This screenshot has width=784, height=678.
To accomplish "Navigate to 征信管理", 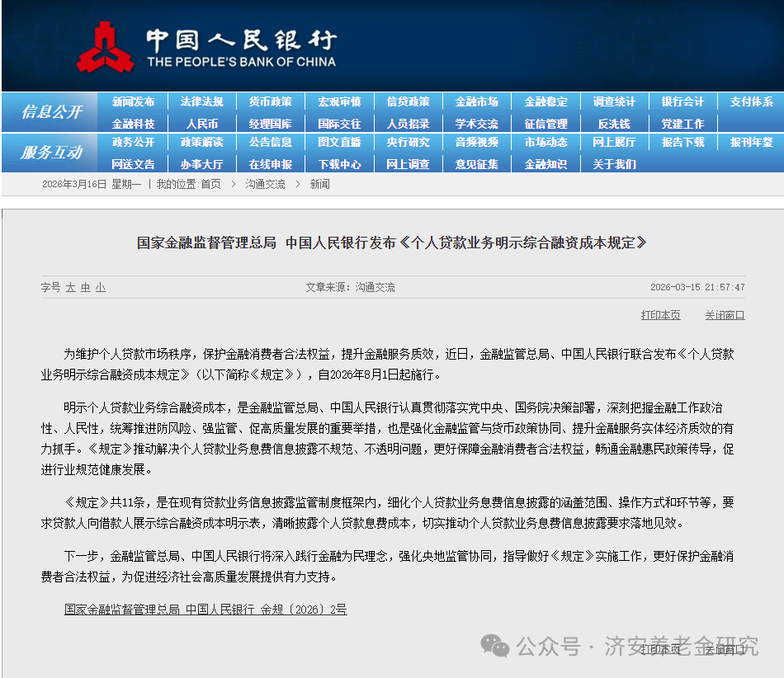I will point(545,124).
